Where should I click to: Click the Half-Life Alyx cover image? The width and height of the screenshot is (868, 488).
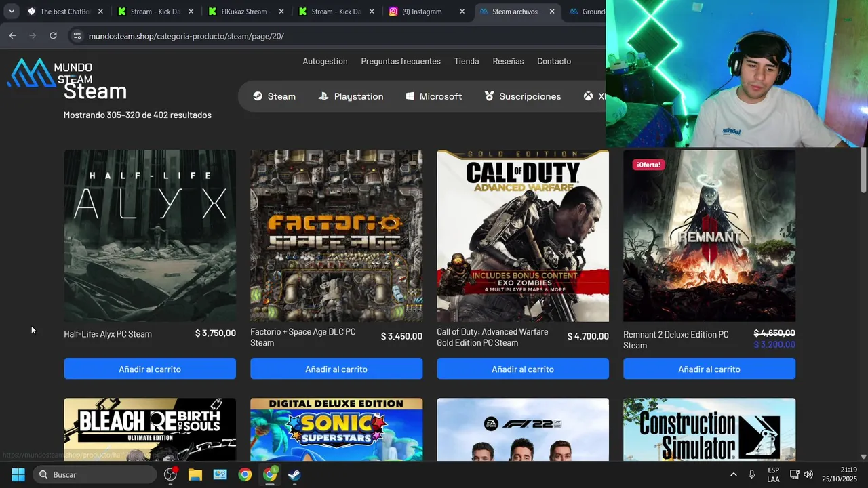(150, 236)
